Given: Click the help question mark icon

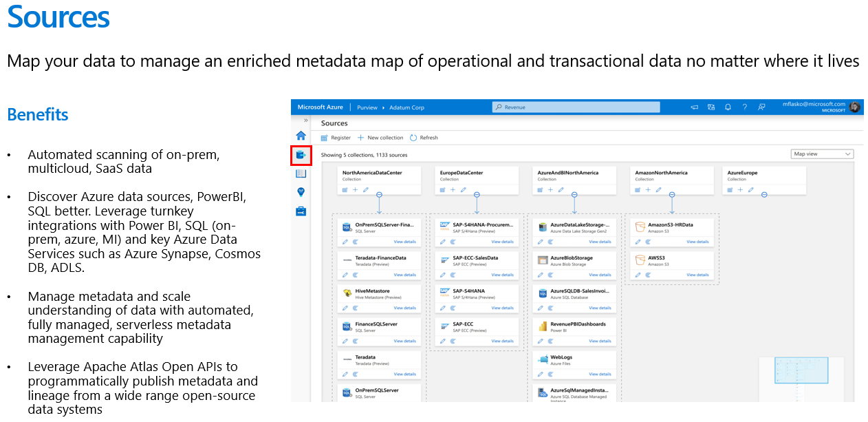Looking at the screenshot, I should [x=745, y=107].
